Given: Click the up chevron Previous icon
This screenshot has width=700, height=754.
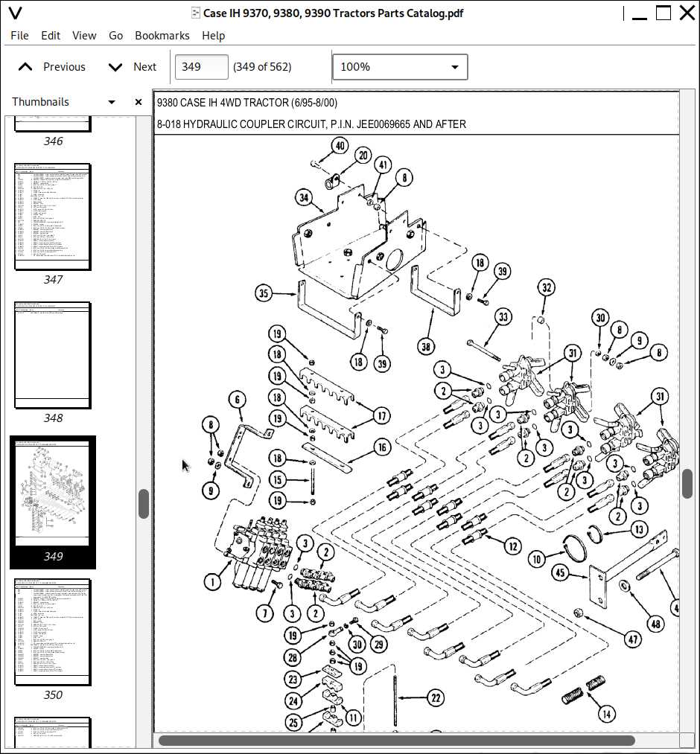Looking at the screenshot, I should coord(25,67).
